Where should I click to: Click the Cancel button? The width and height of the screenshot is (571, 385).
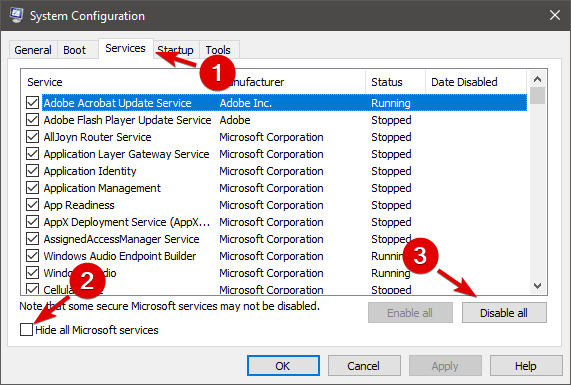[x=364, y=366]
